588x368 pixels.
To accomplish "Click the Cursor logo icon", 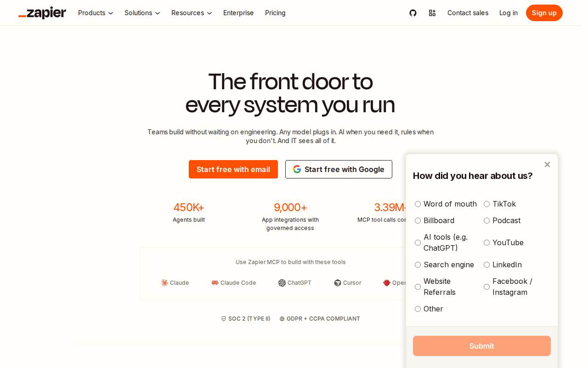I will (338, 283).
